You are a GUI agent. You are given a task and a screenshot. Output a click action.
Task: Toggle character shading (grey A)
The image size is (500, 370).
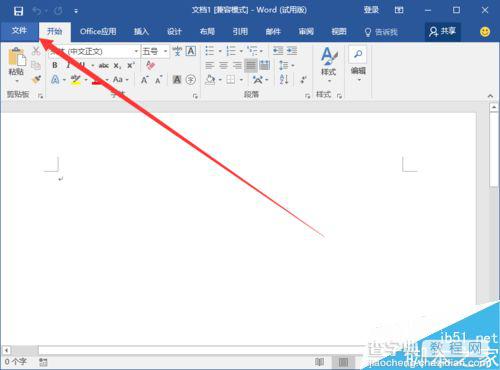[177, 80]
